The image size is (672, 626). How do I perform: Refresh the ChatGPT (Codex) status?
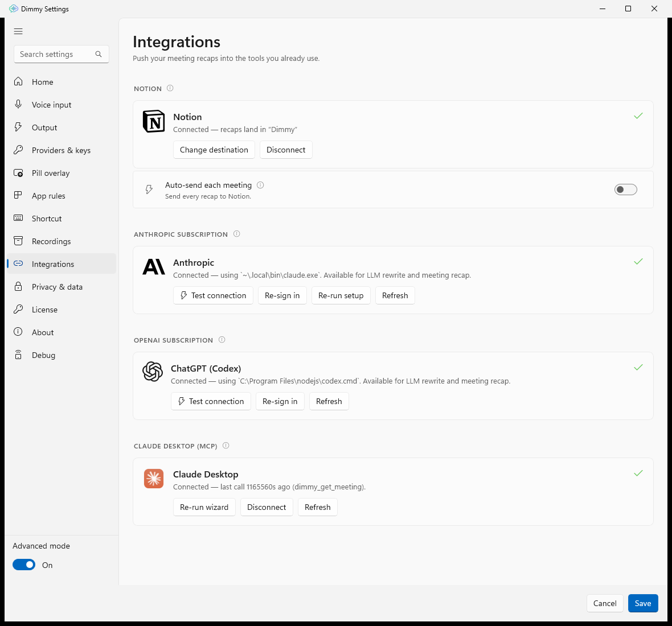329,401
